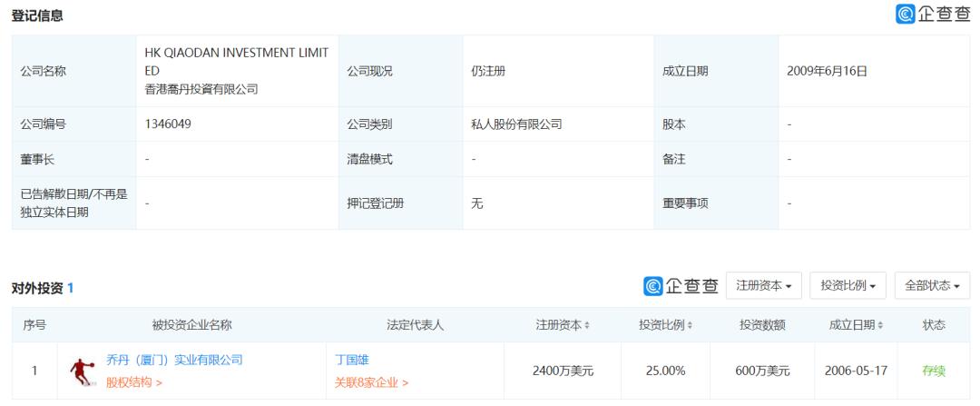Open the 注册资本 filter dropdown
The width and height of the screenshot is (980, 406).
click(x=764, y=286)
